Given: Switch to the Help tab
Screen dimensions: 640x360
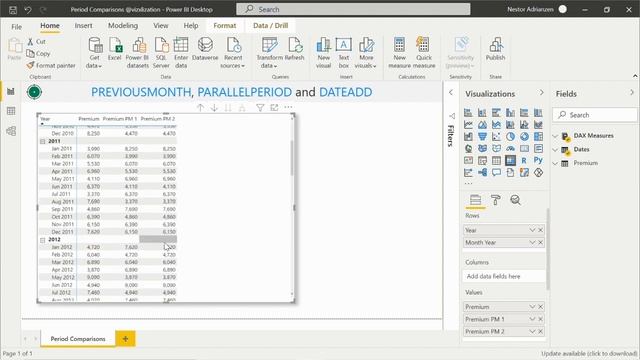Looking at the screenshot, I should 191,25.
